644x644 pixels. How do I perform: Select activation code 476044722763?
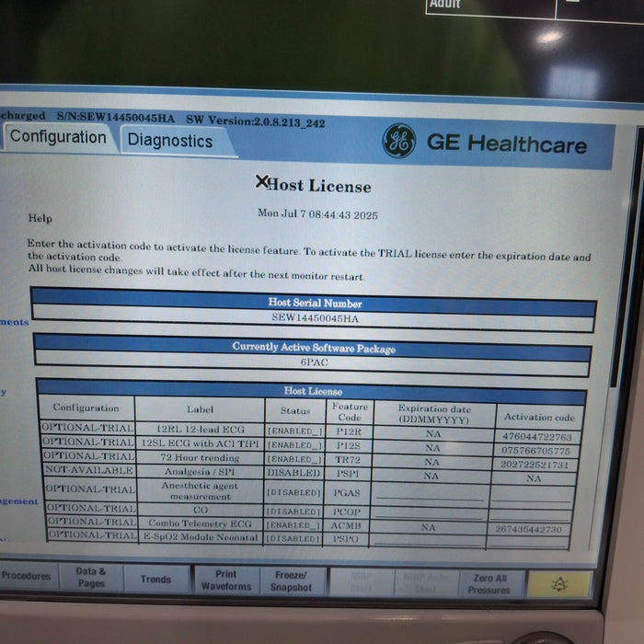537,436
